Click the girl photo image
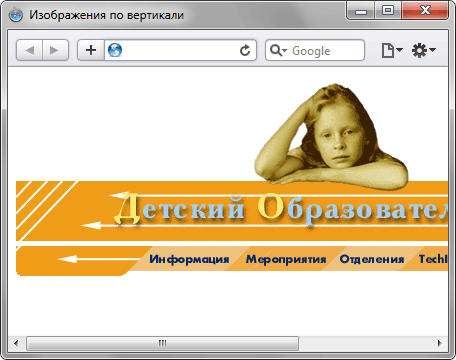 (332, 137)
